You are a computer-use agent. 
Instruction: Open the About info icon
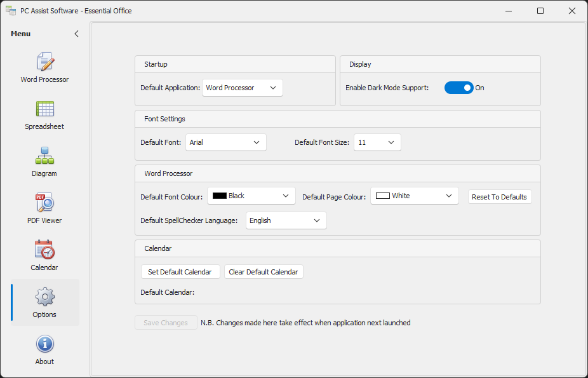pyautogui.click(x=44, y=344)
